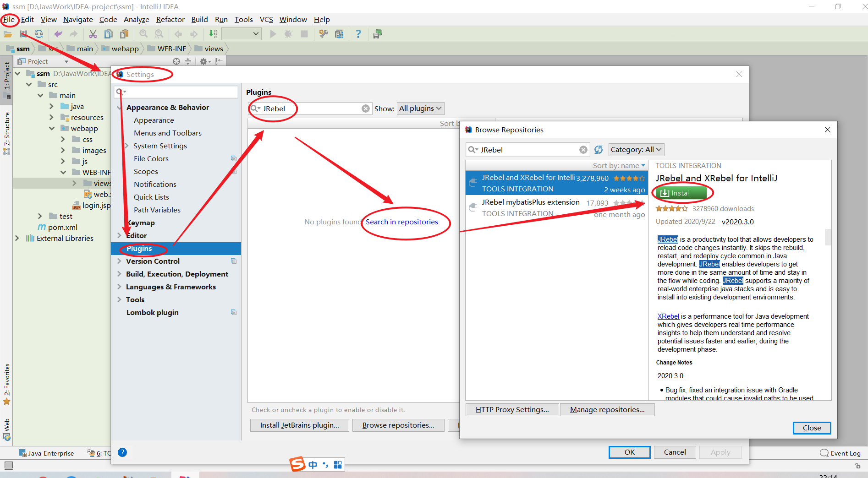Click the Replace magnifier icon
The height and width of the screenshot is (478, 868).
(x=159, y=34)
